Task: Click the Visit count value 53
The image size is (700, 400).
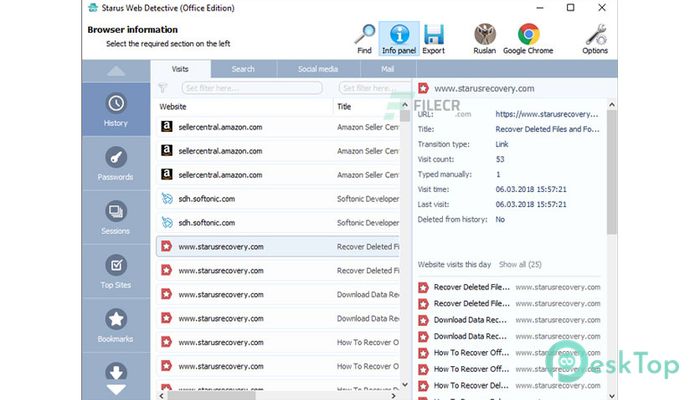Action: tap(500, 159)
